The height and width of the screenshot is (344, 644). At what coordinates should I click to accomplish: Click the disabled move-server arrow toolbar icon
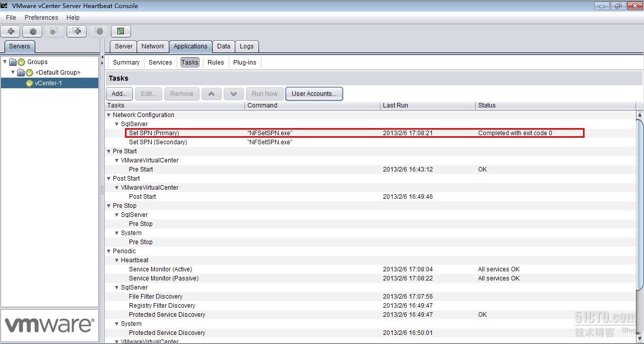54,31
